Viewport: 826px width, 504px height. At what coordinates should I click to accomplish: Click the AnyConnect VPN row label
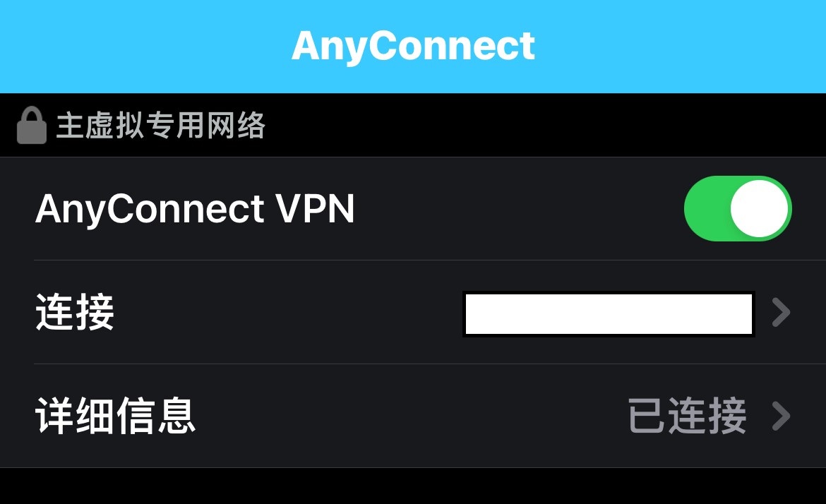pyautogui.click(x=195, y=209)
